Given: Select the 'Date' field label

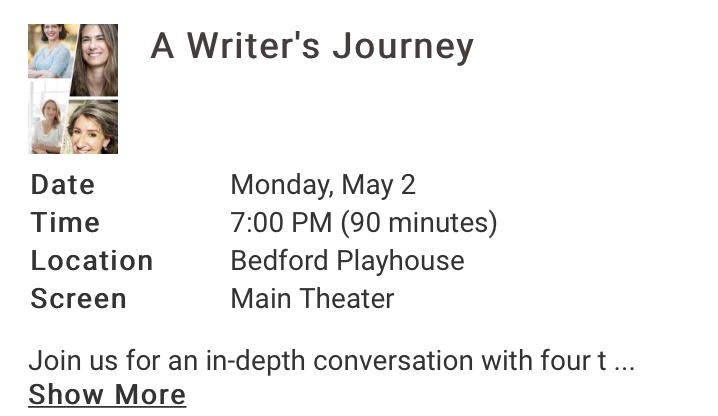Looking at the screenshot, I should coord(63,185).
